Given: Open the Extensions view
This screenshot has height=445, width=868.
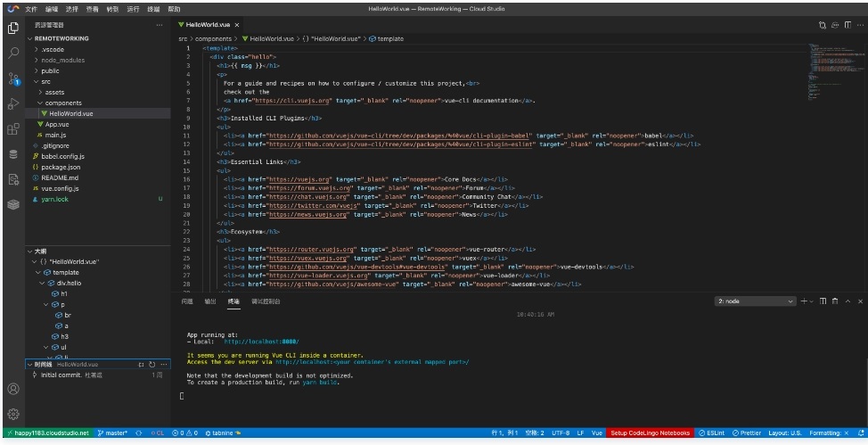Looking at the screenshot, I should pos(13,129).
